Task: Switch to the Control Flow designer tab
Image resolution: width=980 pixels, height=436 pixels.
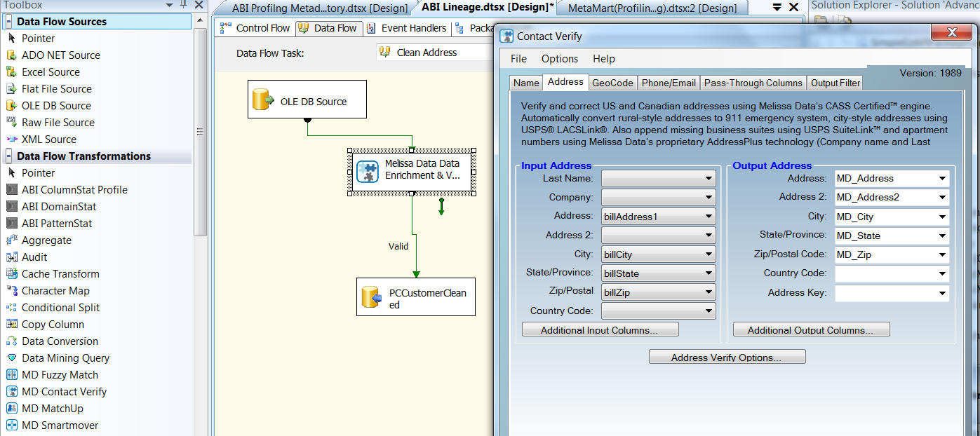Action: click(x=255, y=28)
